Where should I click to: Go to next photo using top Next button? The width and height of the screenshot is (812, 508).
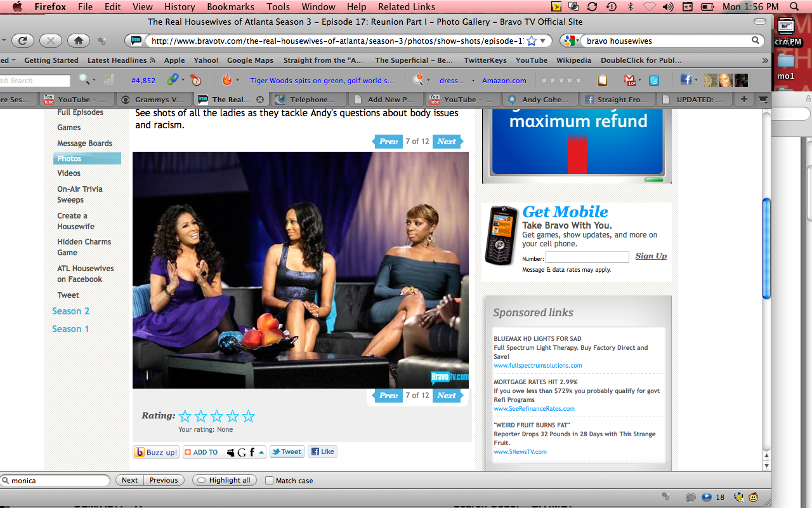447,142
